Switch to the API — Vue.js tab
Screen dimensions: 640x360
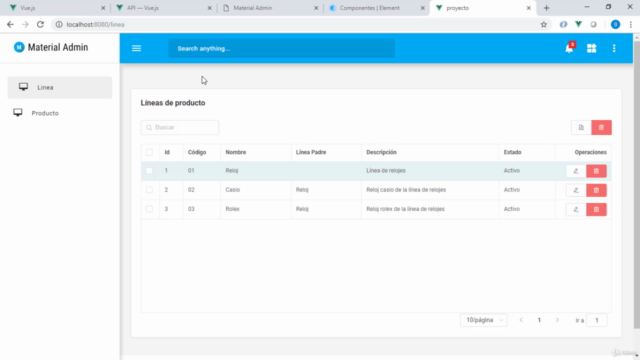click(x=164, y=8)
